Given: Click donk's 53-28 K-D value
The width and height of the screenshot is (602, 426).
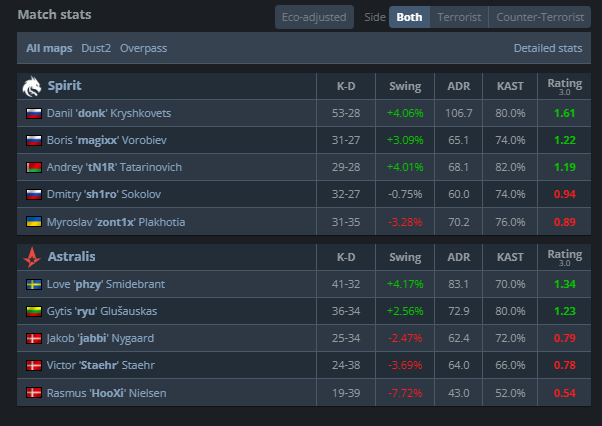Looking at the screenshot, I should coord(346,113).
